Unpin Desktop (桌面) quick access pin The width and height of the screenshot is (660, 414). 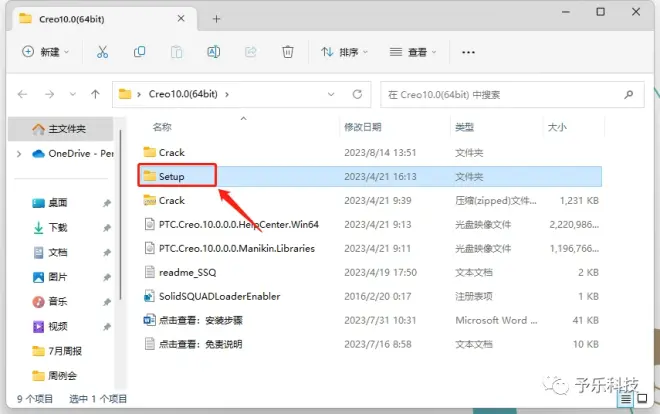coord(107,203)
